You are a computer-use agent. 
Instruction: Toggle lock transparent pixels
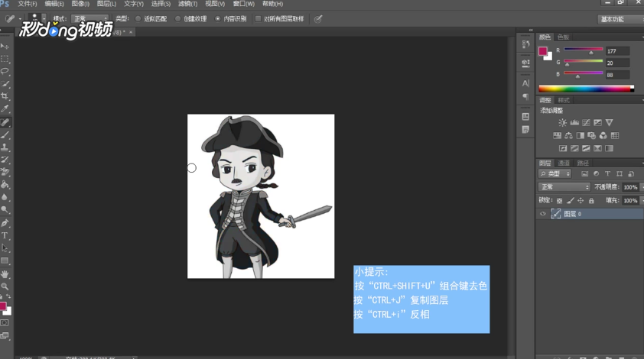(x=559, y=201)
